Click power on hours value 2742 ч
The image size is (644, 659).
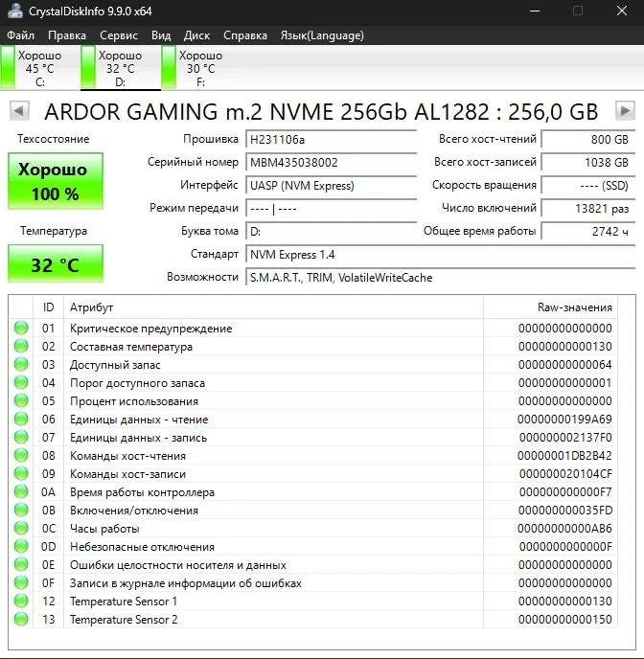point(588,232)
